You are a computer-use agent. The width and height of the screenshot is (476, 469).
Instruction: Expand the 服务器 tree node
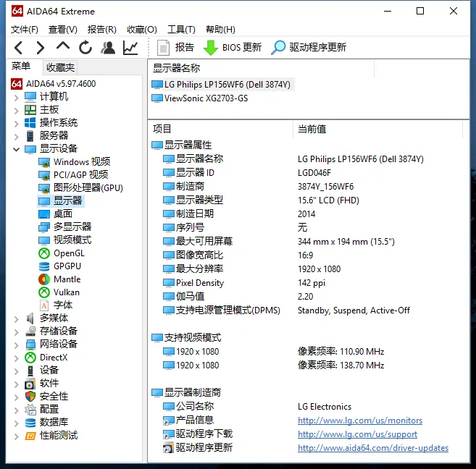[17, 137]
